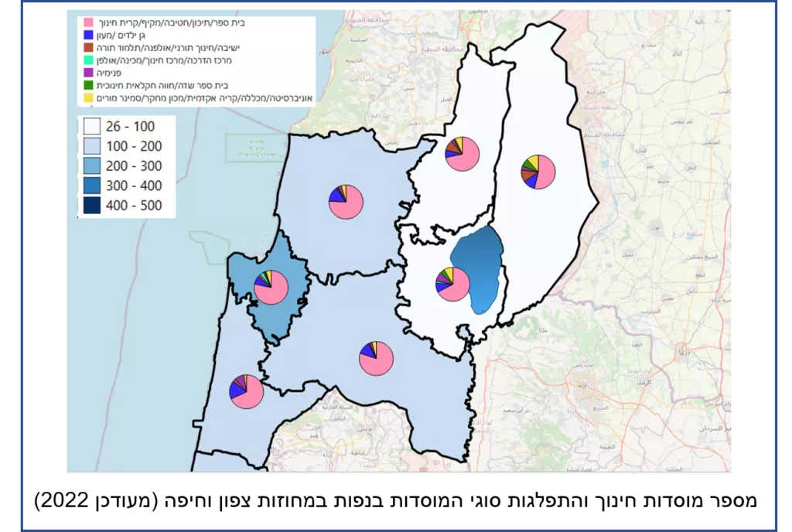Image resolution: width=792 pixels, height=532 pixels.
Task: Click the pie chart in the north-central white region
Action: pos(463,154)
